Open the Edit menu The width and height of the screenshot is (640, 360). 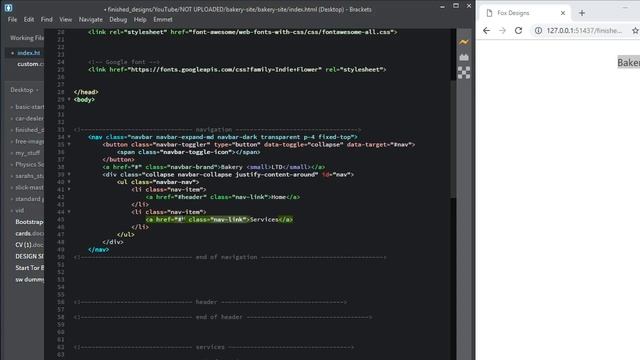click(x=29, y=20)
